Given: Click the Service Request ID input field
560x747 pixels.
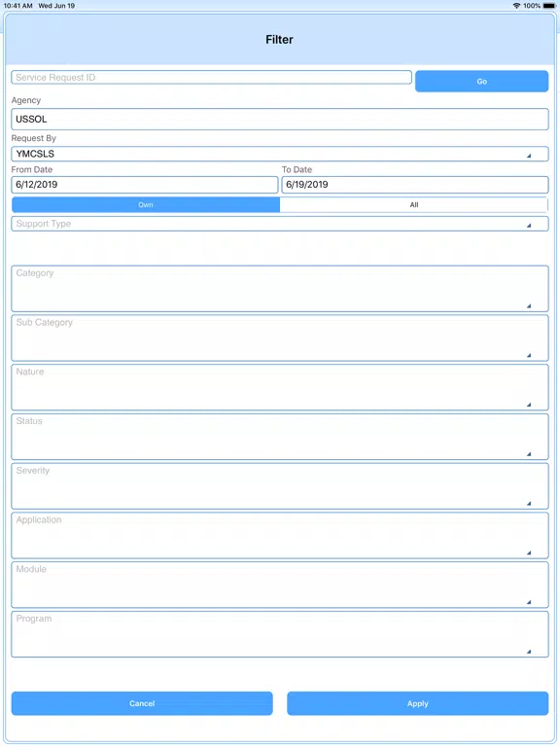Looking at the screenshot, I should pos(211,77).
